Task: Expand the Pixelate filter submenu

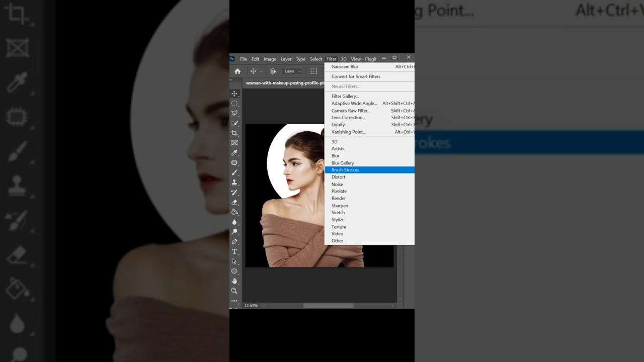Action: point(370,191)
